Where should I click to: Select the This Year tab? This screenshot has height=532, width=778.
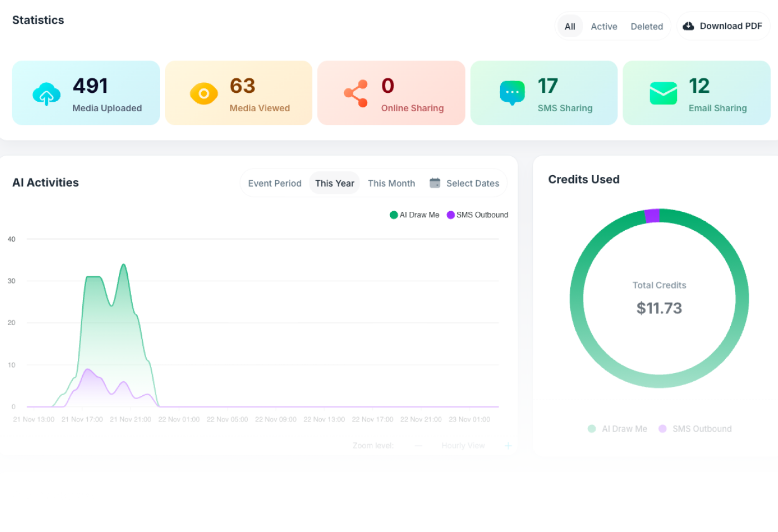point(334,183)
